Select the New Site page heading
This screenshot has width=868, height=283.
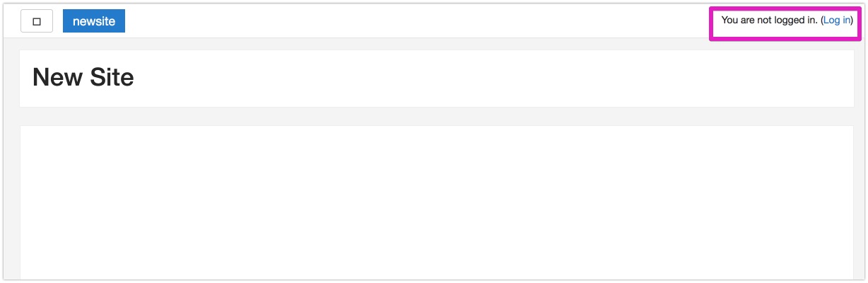(83, 77)
